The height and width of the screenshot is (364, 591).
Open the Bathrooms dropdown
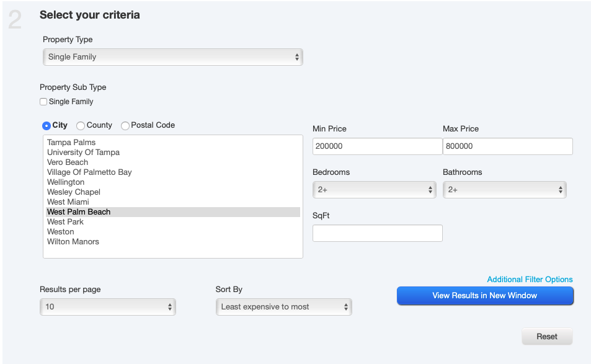click(504, 190)
